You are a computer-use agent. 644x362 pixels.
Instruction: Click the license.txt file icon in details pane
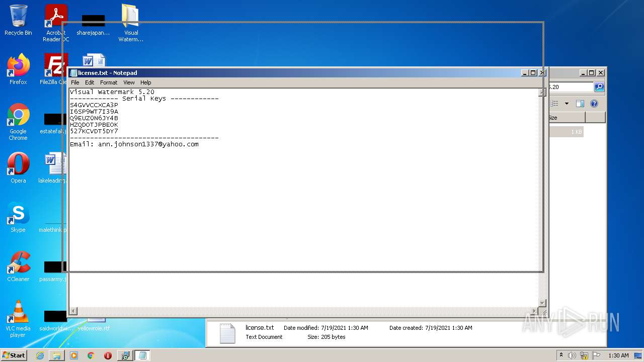pyautogui.click(x=227, y=333)
